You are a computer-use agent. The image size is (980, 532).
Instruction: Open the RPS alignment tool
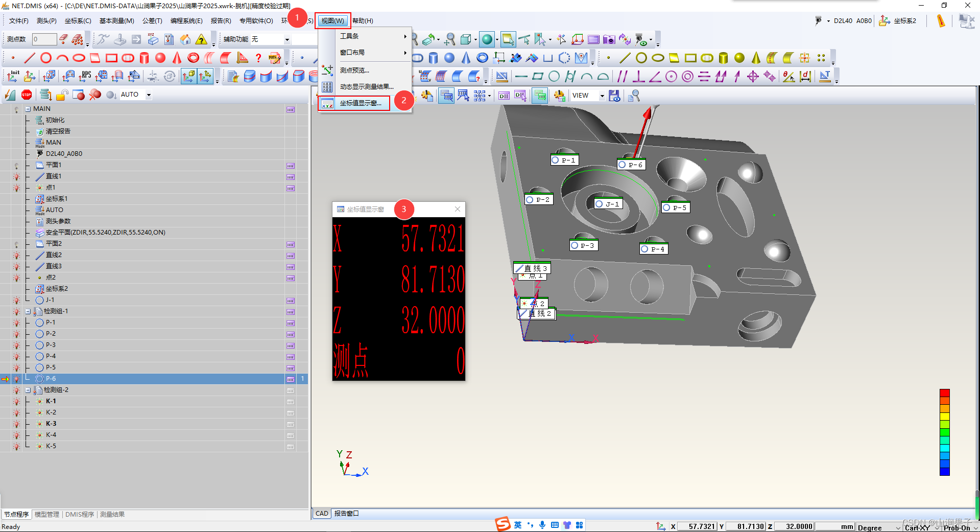pos(85,76)
